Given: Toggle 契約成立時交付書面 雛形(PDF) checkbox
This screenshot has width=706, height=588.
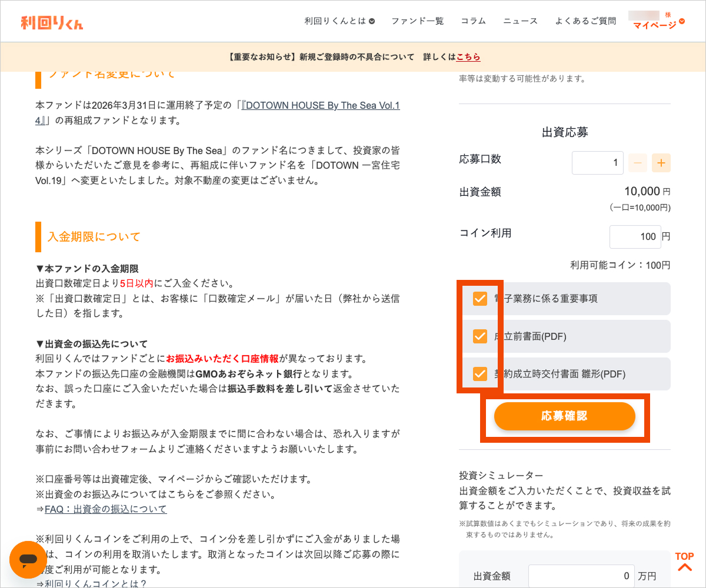Looking at the screenshot, I should 480,374.
